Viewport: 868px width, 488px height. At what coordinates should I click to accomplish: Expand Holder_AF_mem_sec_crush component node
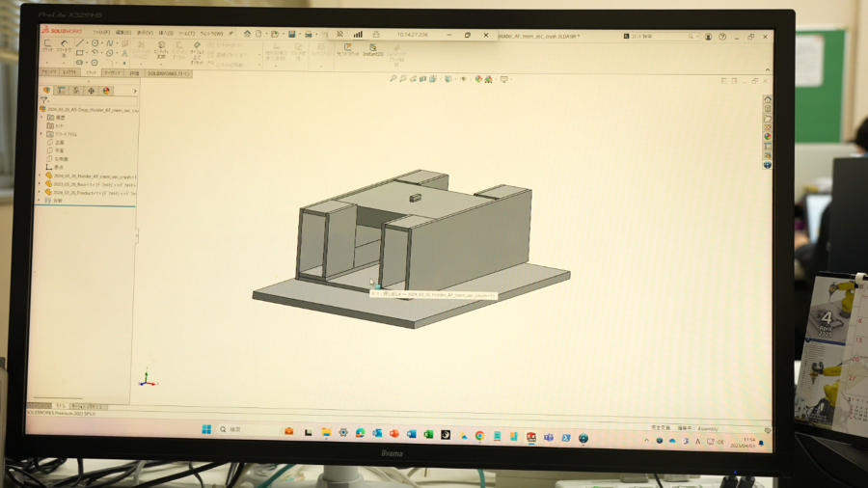point(40,175)
